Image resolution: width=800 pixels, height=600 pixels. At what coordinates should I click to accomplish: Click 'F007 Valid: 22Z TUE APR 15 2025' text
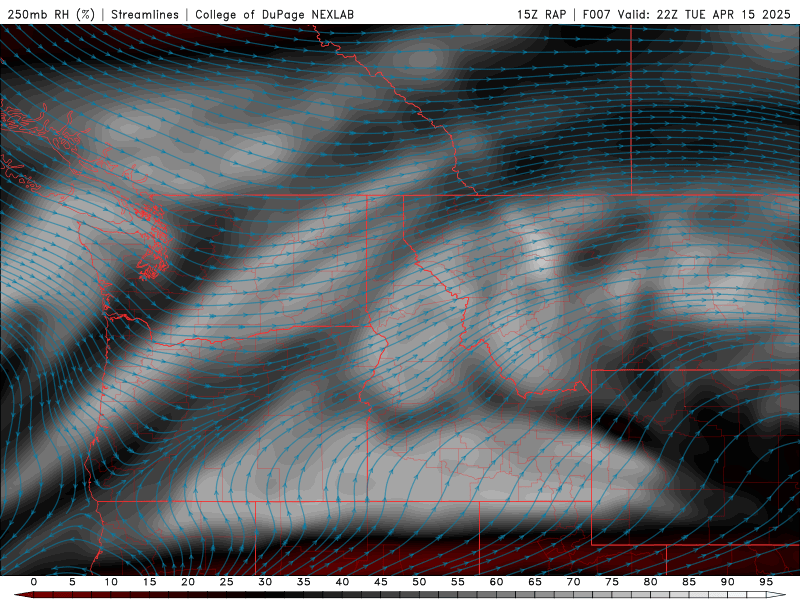686,14
